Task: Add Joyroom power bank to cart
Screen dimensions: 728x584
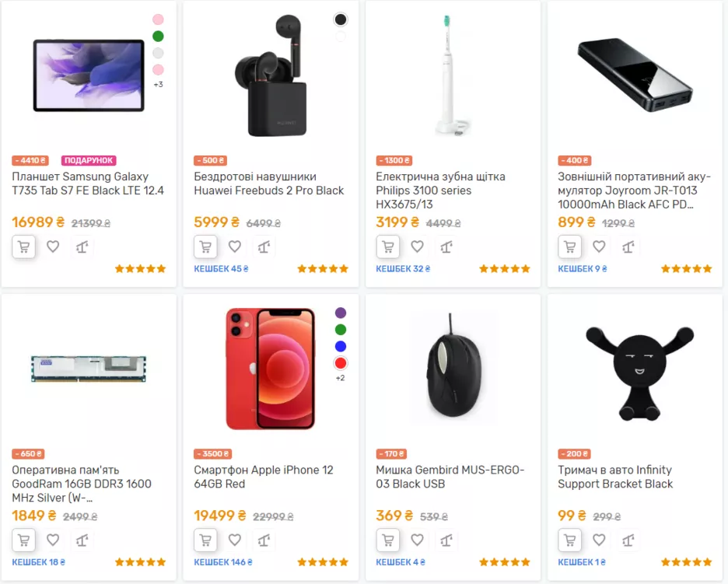Action: 570,247
